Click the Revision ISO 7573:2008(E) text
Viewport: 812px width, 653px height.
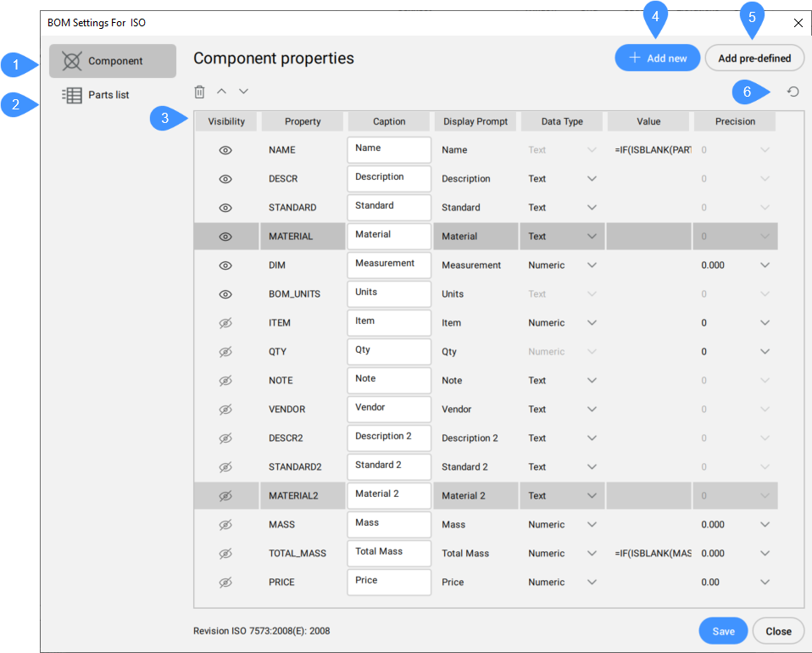point(262,631)
